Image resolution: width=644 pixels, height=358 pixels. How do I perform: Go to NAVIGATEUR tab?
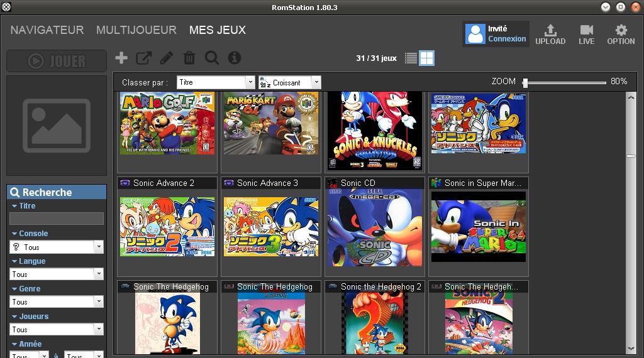click(x=47, y=30)
